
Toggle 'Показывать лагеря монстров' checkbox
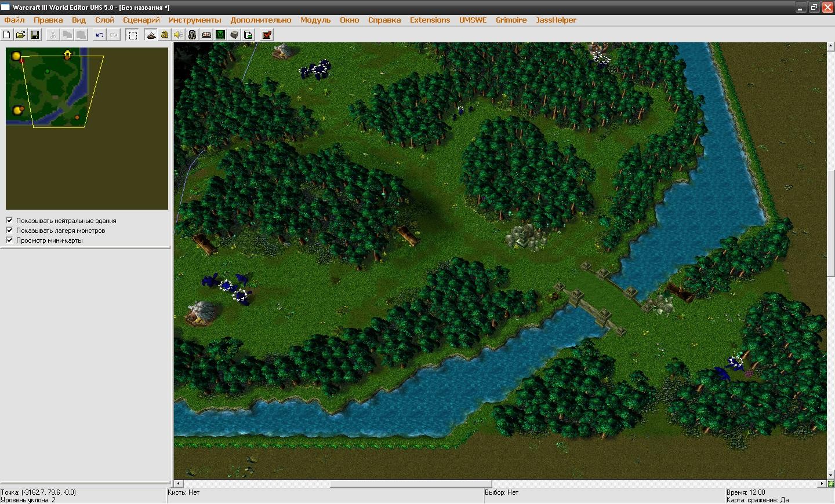coord(9,230)
